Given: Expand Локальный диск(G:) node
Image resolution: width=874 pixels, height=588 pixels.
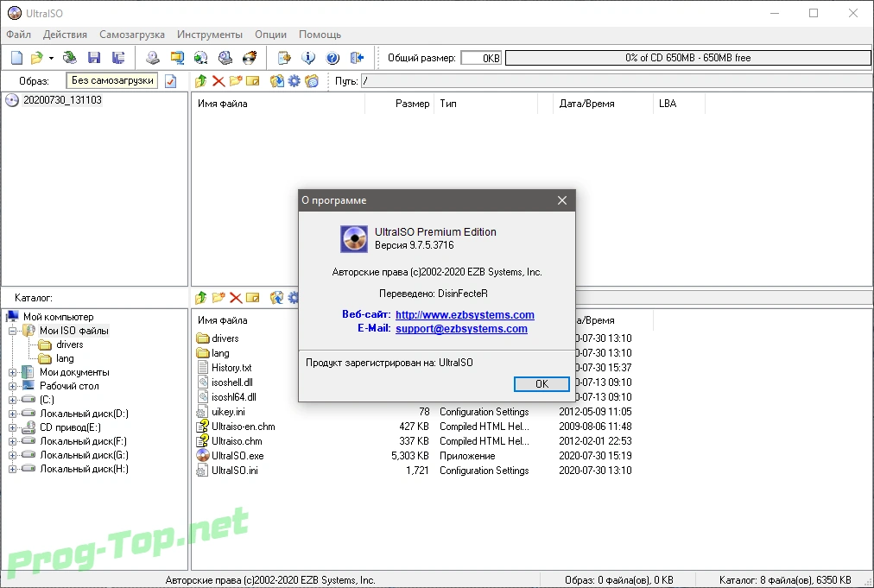Looking at the screenshot, I should coord(12,455).
